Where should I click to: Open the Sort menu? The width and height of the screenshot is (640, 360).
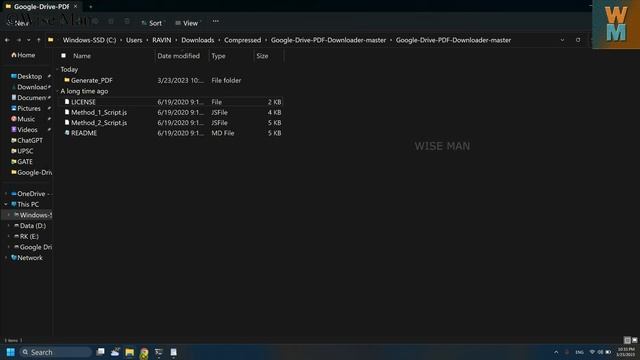tap(152, 23)
